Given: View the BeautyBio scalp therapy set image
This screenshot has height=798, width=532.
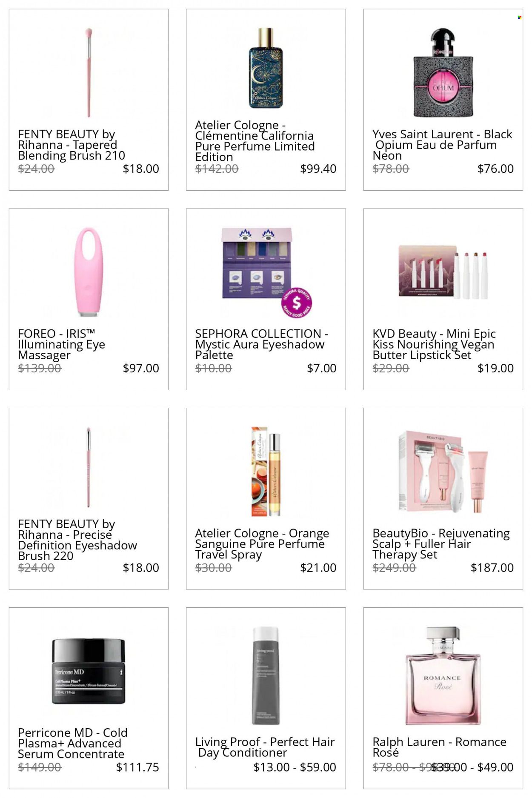Looking at the screenshot, I should (x=443, y=472).
